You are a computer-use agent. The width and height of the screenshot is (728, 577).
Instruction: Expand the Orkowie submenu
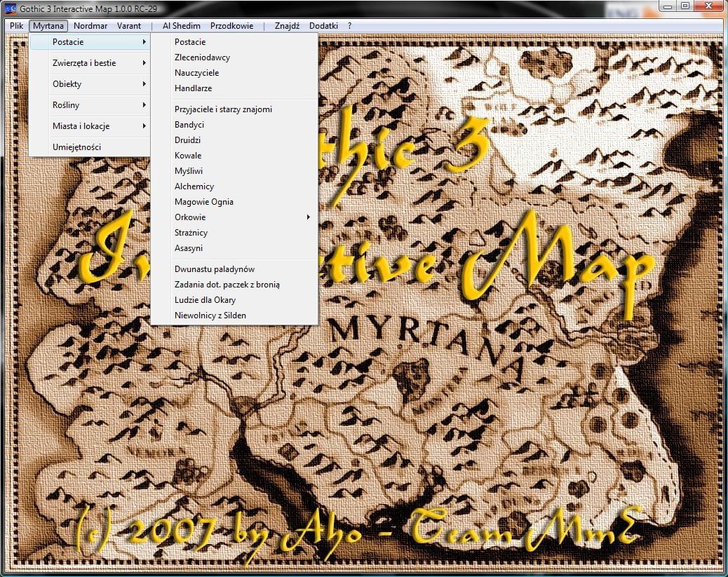234,217
